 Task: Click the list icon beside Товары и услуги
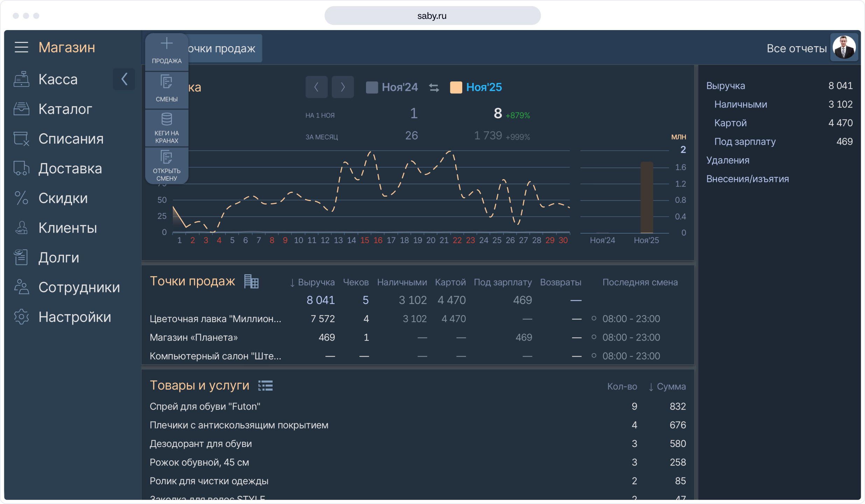pos(265,386)
